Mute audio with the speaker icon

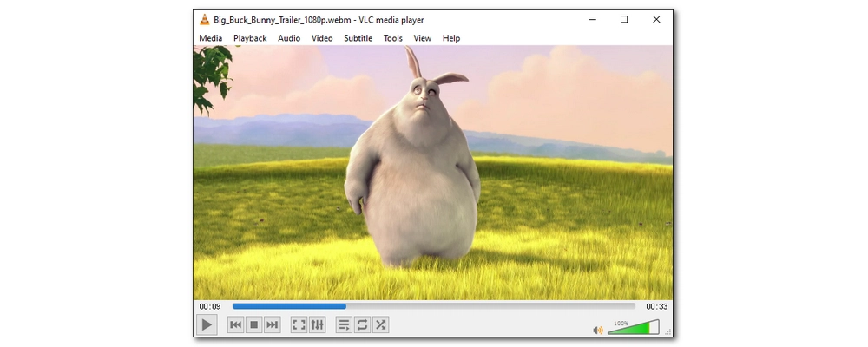(598, 331)
